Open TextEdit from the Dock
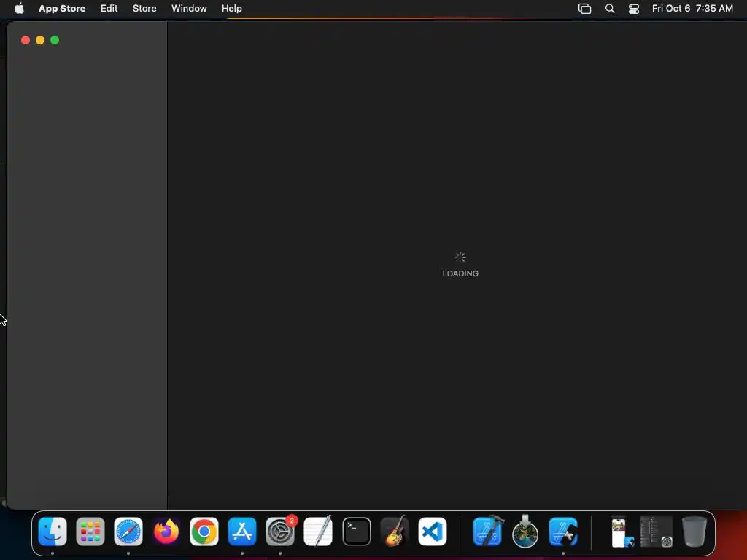Image resolution: width=747 pixels, height=560 pixels. (x=318, y=531)
